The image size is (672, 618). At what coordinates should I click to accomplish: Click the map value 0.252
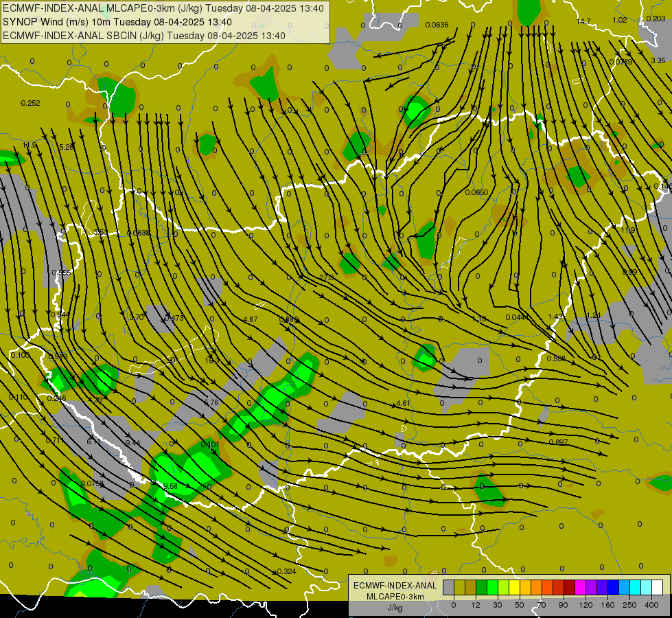[30, 103]
